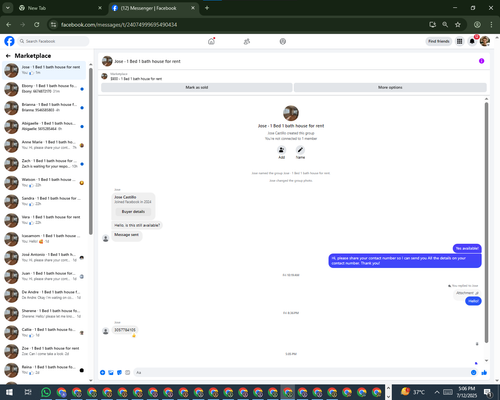Go back using the Marketplace arrow
The image size is (500, 400).
coord(8,56)
